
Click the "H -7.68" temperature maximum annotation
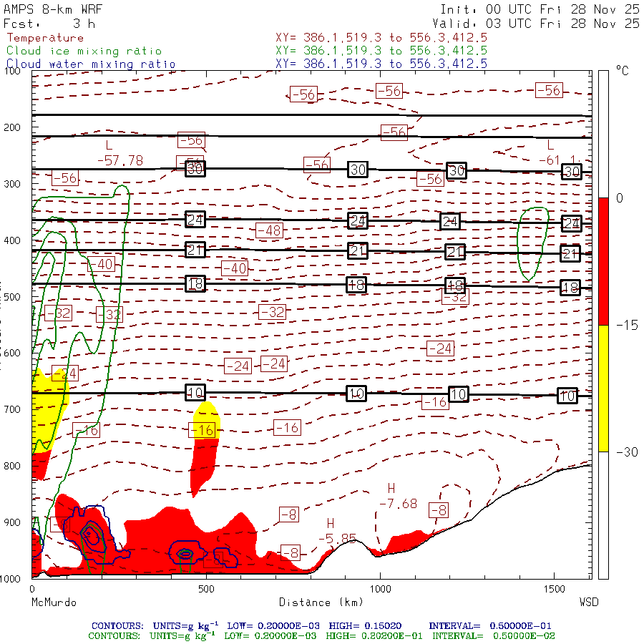coord(398,496)
